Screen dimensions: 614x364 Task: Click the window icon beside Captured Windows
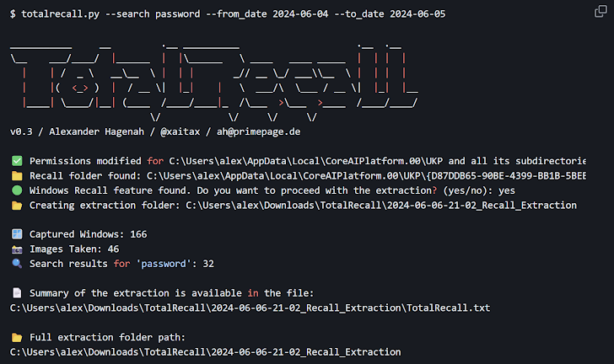17,234
